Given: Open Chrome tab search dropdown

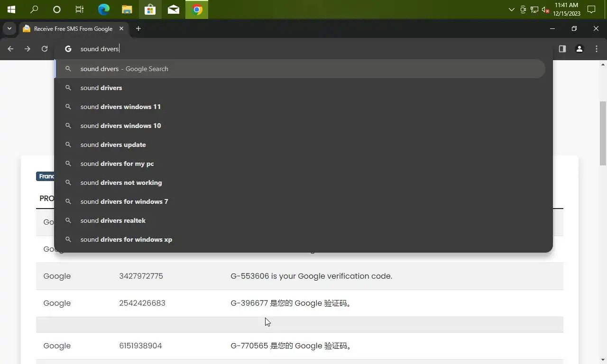Looking at the screenshot, I should click(9, 28).
